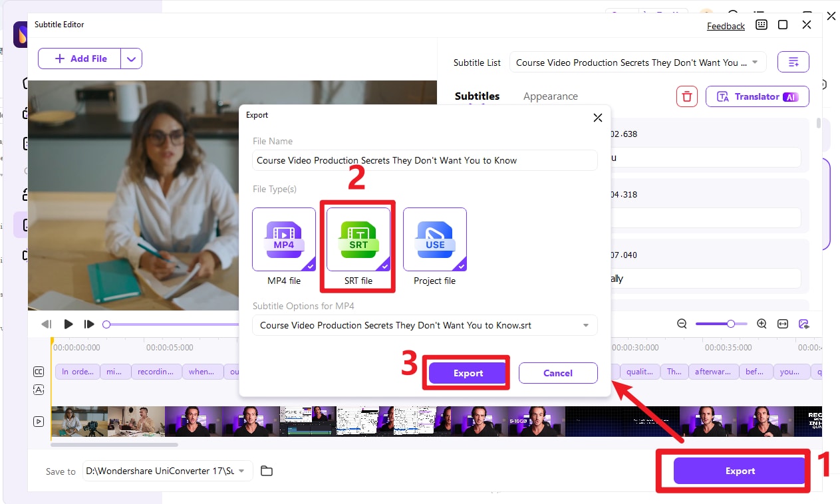
Task: Open the Subtitle List dropdown
Action: click(x=754, y=62)
